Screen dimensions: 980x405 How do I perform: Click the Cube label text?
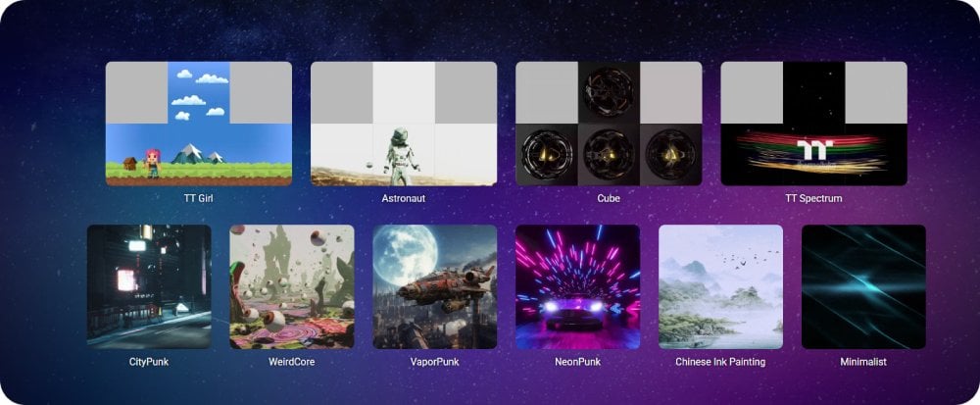(x=609, y=198)
